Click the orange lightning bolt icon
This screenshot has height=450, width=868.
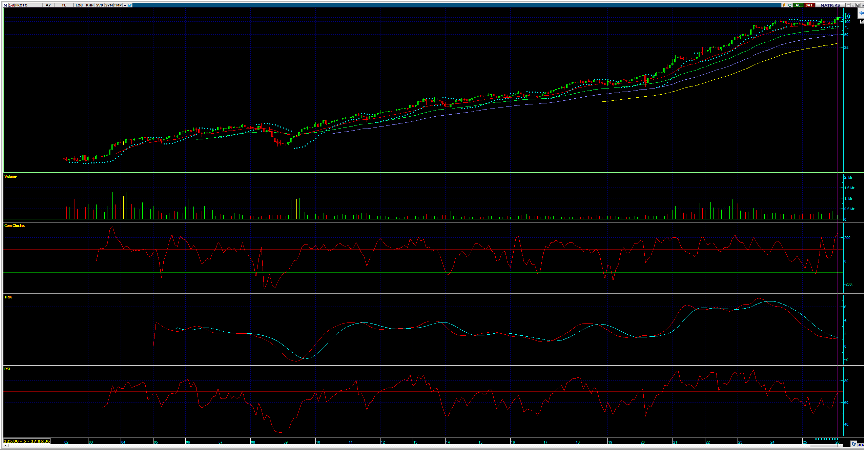pos(784,5)
